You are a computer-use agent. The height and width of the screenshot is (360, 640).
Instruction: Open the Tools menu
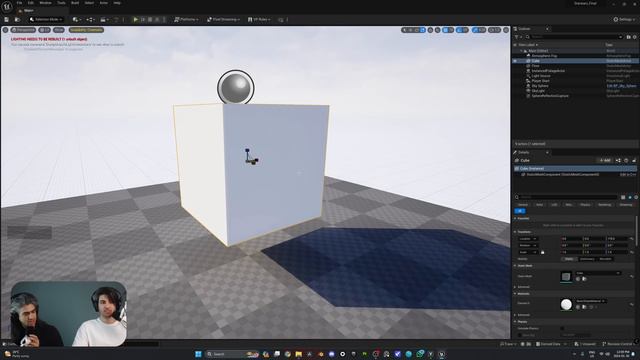tap(61, 3)
